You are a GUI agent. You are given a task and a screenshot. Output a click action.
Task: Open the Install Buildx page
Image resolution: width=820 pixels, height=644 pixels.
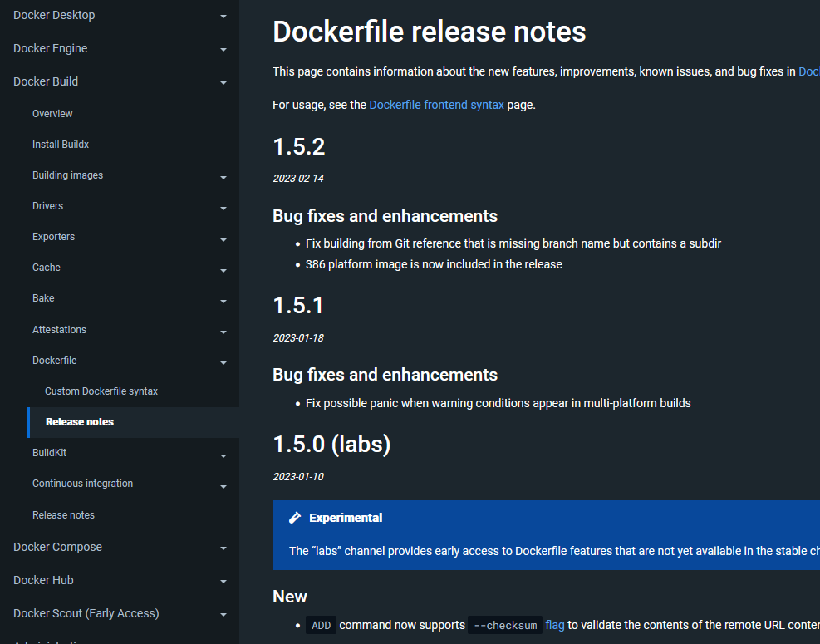[61, 145]
